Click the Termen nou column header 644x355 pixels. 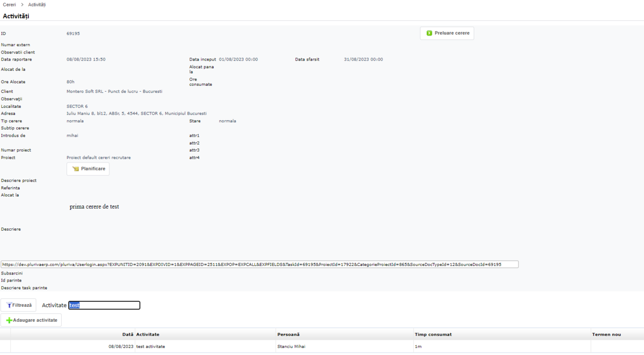click(606, 335)
